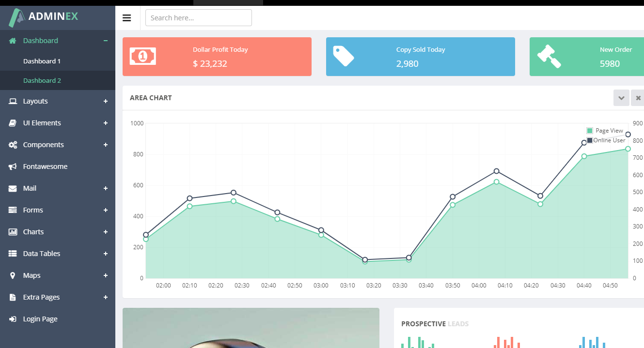Expand the Components submenu plus sign
644x348 pixels.
click(x=105, y=145)
